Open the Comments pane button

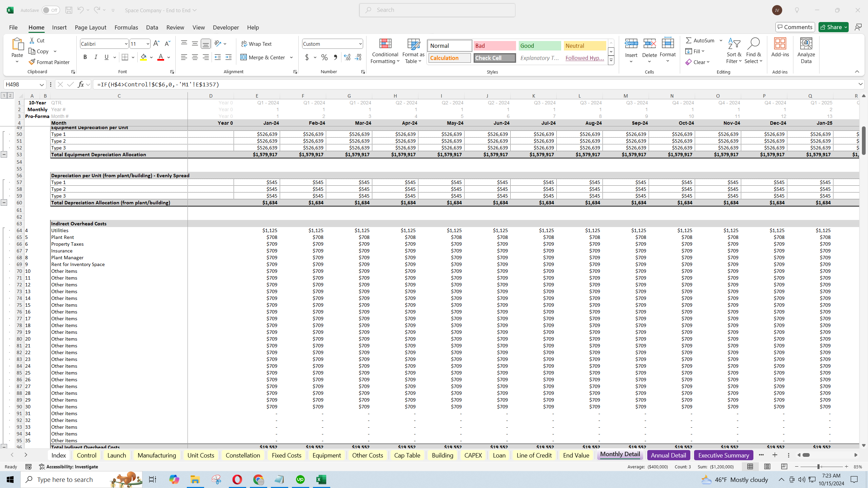click(x=795, y=27)
